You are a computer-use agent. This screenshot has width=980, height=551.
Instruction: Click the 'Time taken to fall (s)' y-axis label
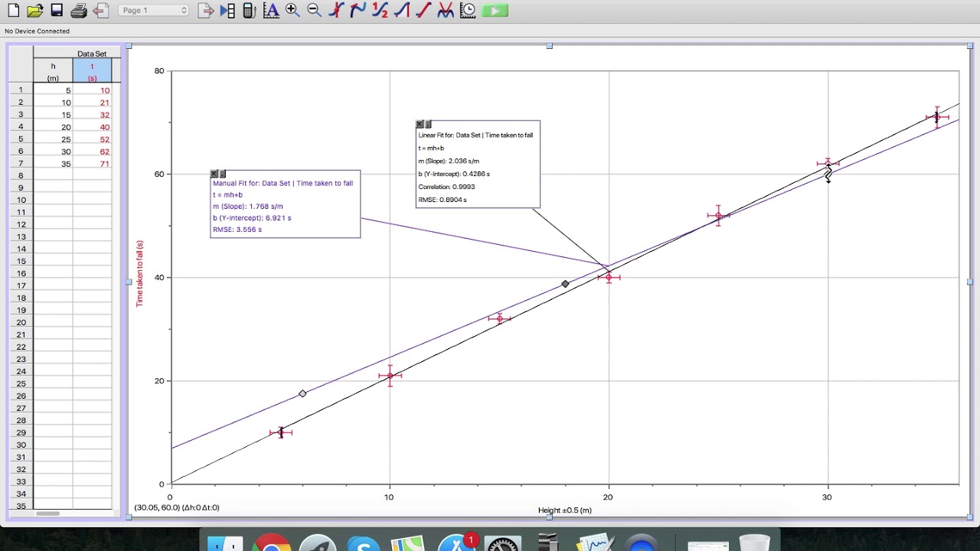pos(139,273)
